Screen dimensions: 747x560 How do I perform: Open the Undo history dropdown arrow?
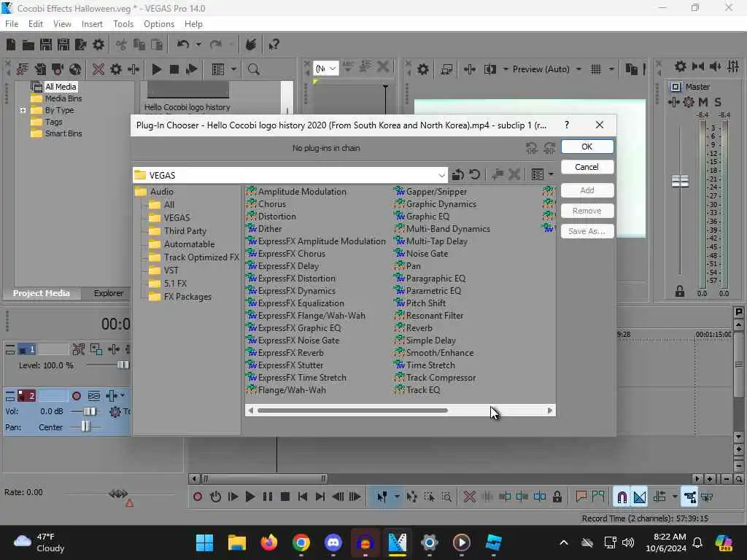tap(198, 44)
